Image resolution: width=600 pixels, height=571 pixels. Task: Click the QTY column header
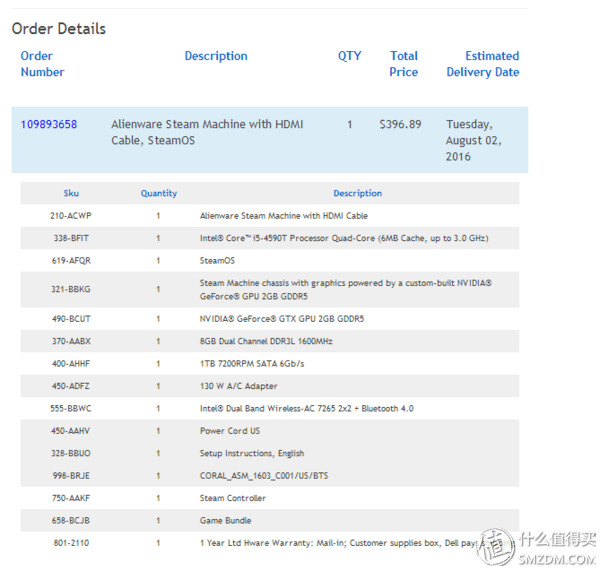349,56
